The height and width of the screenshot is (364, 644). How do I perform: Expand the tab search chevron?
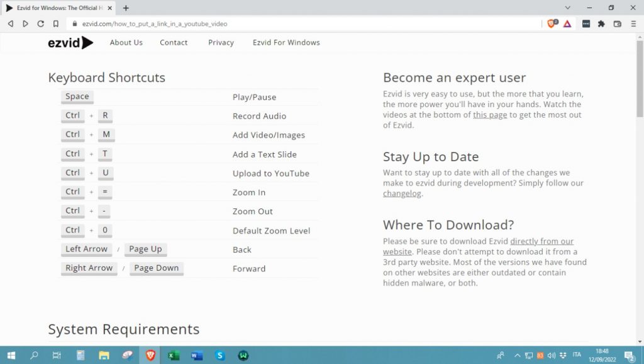pos(568,8)
